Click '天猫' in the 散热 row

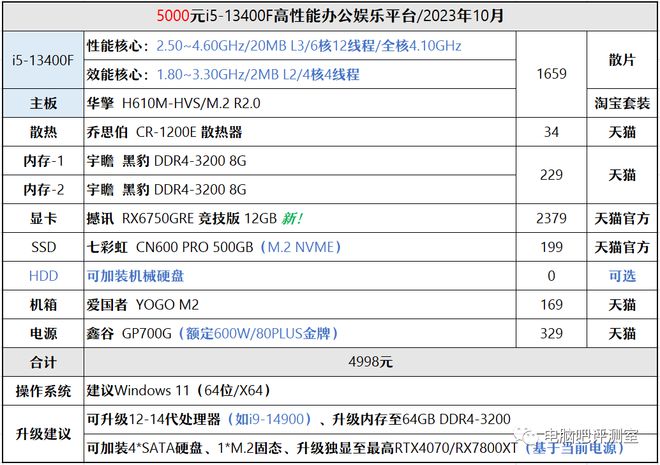tap(622, 132)
